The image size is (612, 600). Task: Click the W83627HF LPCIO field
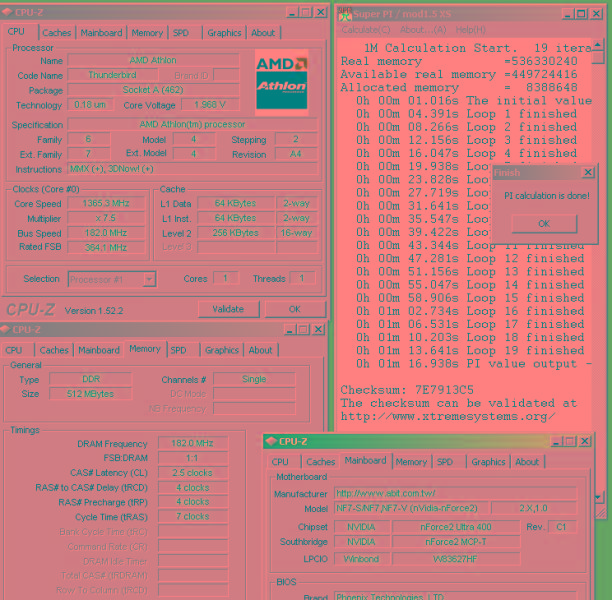[456, 559]
